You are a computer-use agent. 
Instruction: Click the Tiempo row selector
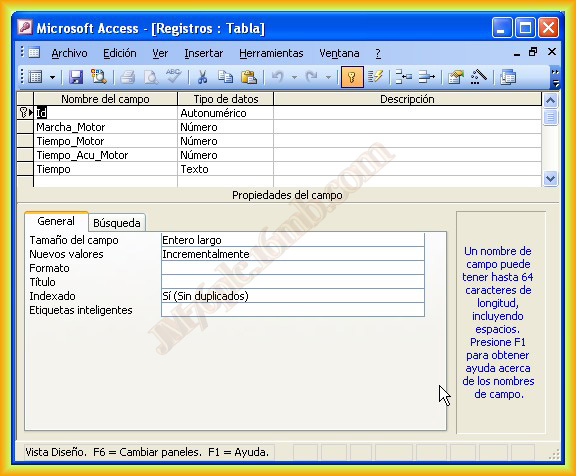25,169
